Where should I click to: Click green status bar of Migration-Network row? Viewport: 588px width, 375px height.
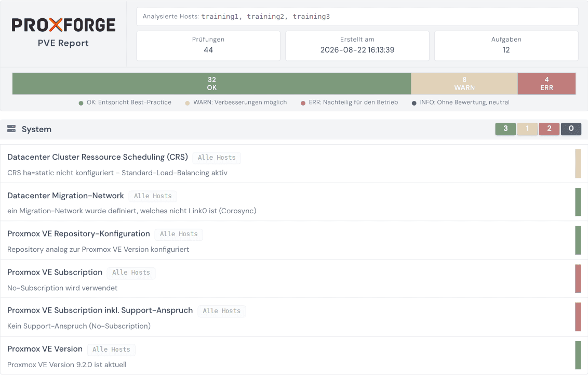pyautogui.click(x=578, y=202)
